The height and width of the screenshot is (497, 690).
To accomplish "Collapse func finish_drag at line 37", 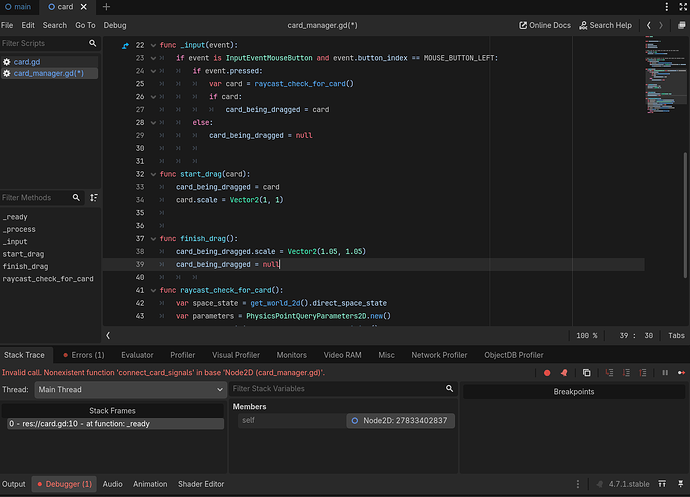I will click(x=153, y=239).
